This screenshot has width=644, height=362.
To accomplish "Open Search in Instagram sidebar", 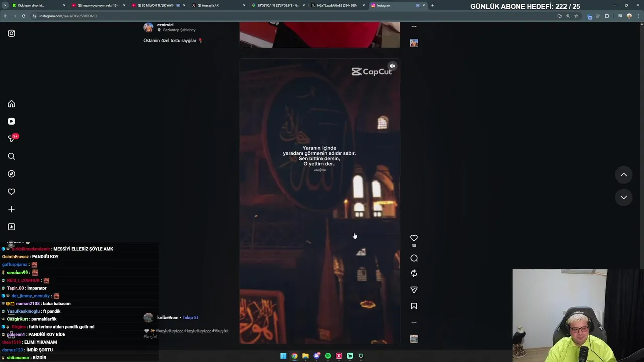I will pyautogui.click(x=11, y=156).
